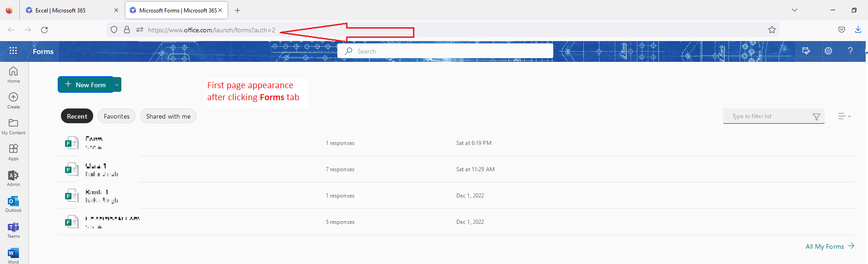Screen dimensions: 868x264
Task: Open the Help question mark icon
Action: point(850,51)
